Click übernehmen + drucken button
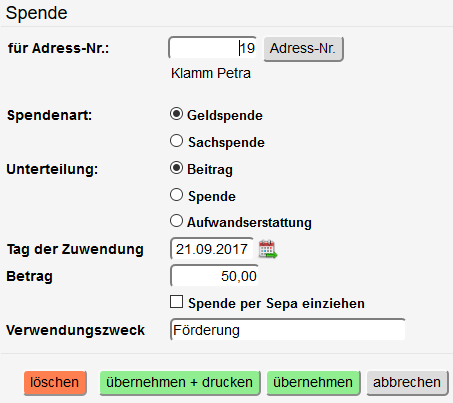 coord(180,383)
